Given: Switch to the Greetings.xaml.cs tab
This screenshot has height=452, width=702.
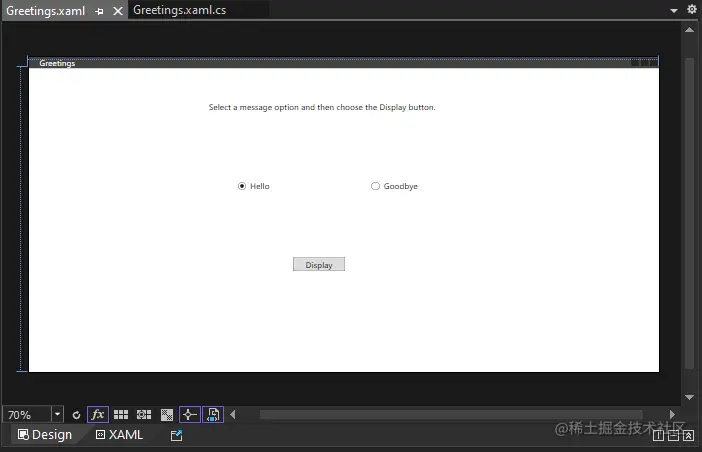Looking at the screenshot, I should pos(180,10).
